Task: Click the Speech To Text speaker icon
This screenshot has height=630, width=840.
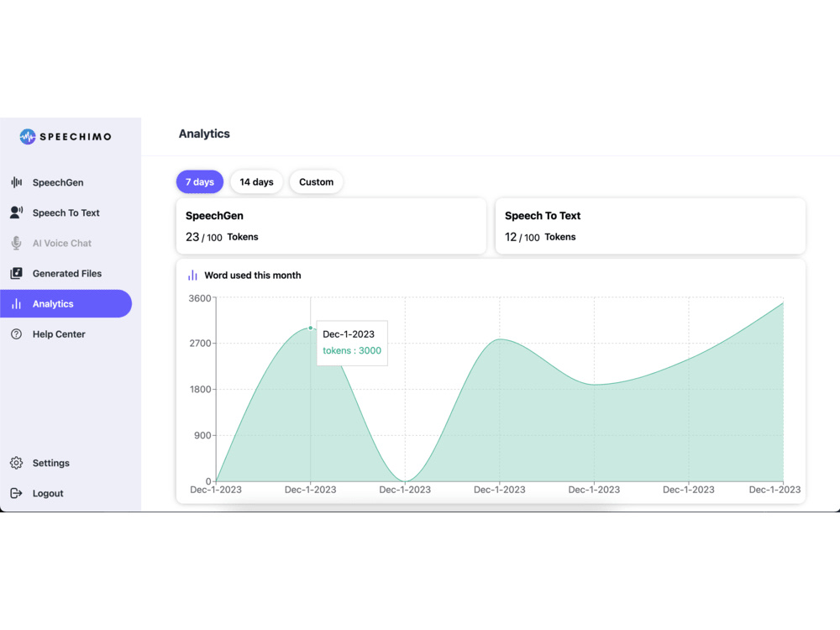Action: pyautogui.click(x=17, y=213)
